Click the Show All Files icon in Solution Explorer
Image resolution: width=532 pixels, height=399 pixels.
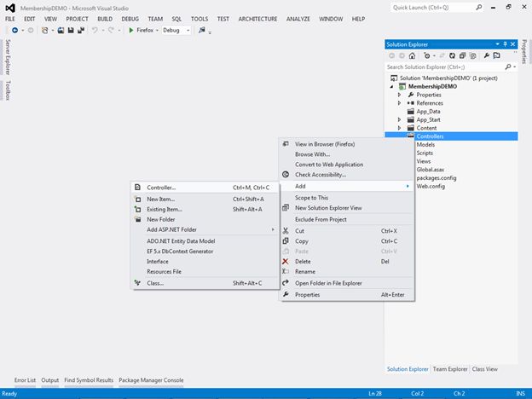473,55
